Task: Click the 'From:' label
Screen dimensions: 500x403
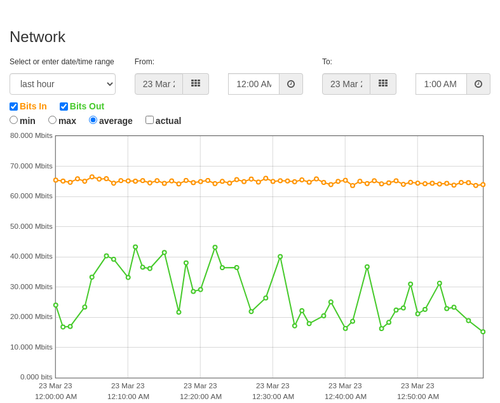Action: 144,62
